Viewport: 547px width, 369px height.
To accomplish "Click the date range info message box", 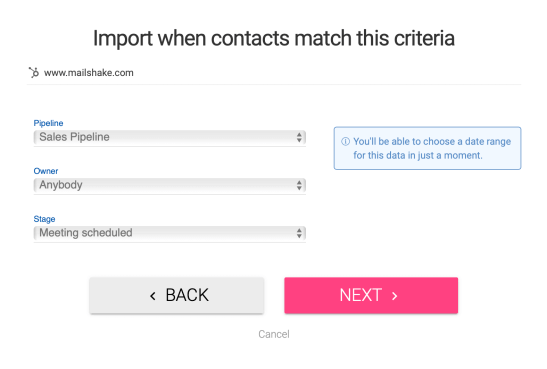I will [x=427, y=148].
